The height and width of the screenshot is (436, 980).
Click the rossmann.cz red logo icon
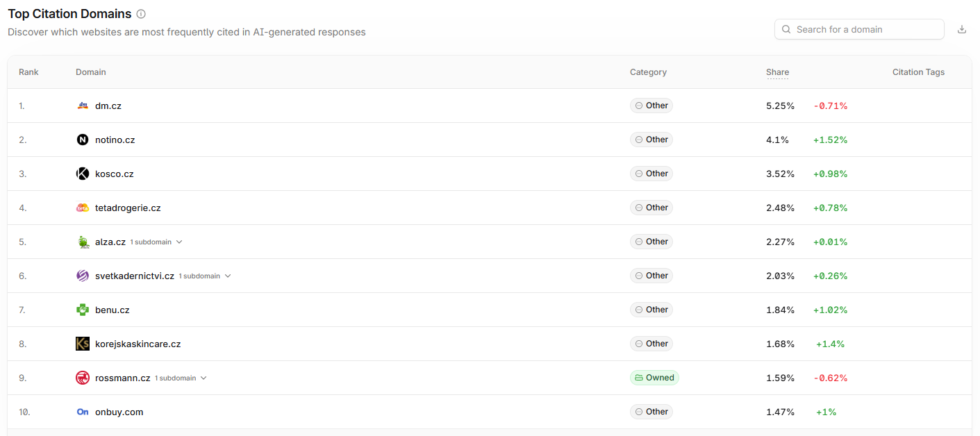(83, 378)
